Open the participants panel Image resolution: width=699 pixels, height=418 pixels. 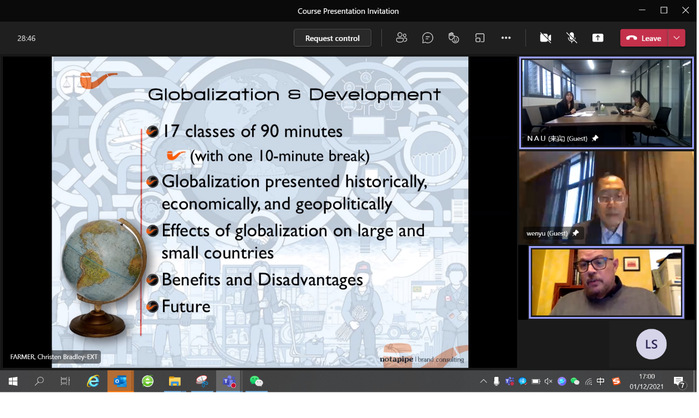(x=401, y=38)
